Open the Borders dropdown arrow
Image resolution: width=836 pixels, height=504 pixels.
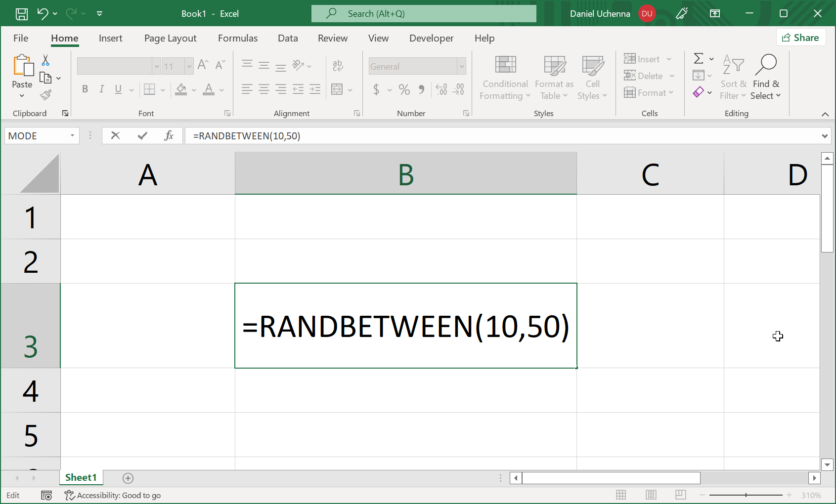click(163, 89)
